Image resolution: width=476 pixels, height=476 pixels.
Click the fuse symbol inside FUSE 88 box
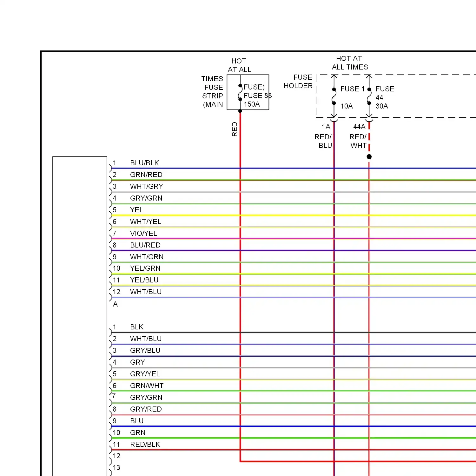[240, 92]
